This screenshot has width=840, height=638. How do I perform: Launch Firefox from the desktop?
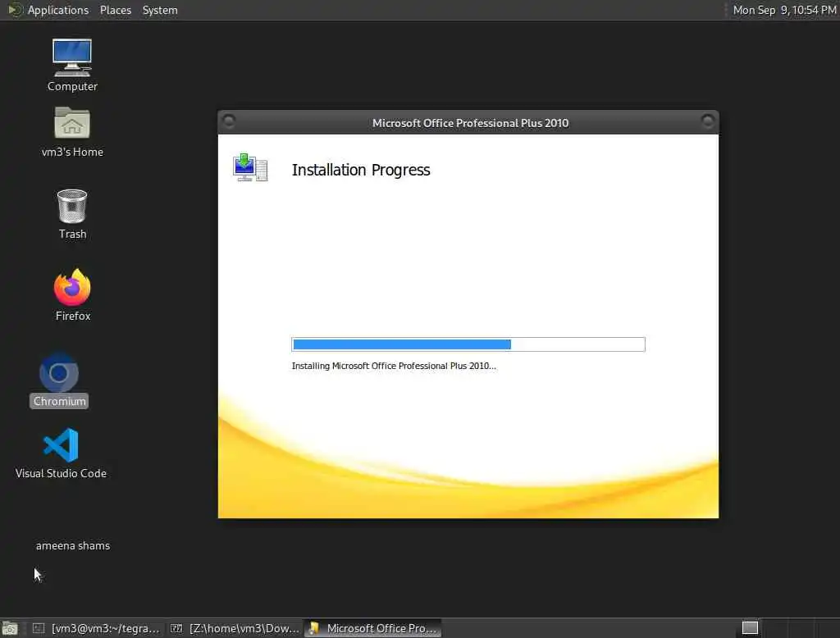coord(72,295)
